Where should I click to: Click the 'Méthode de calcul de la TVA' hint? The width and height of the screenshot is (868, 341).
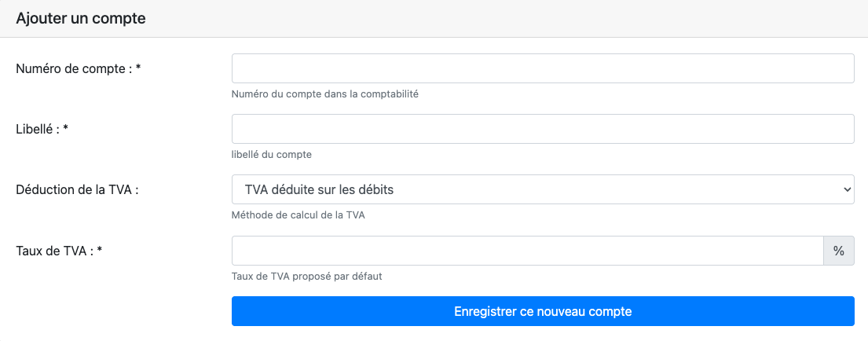coord(298,215)
